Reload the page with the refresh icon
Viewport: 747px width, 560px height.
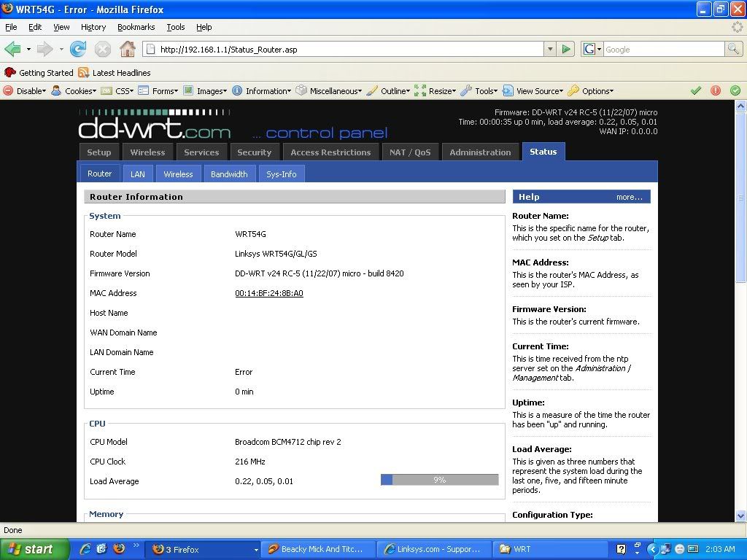click(x=78, y=49)
